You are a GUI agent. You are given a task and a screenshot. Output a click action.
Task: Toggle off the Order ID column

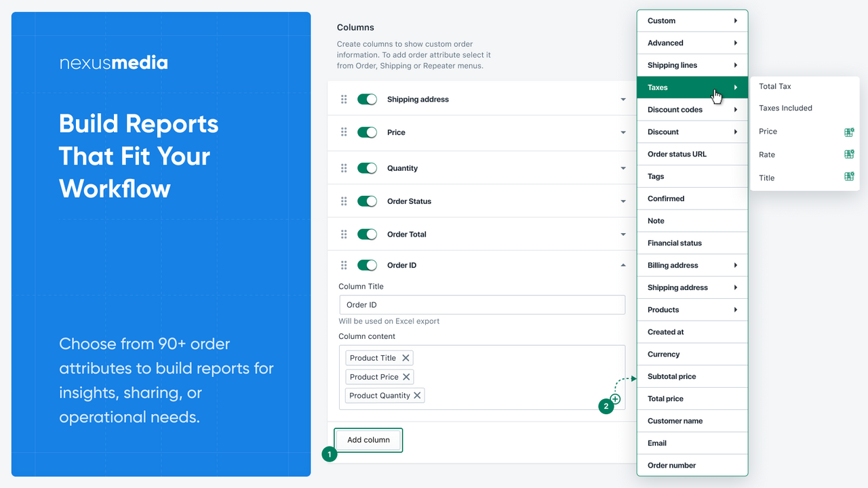(367, 266)
